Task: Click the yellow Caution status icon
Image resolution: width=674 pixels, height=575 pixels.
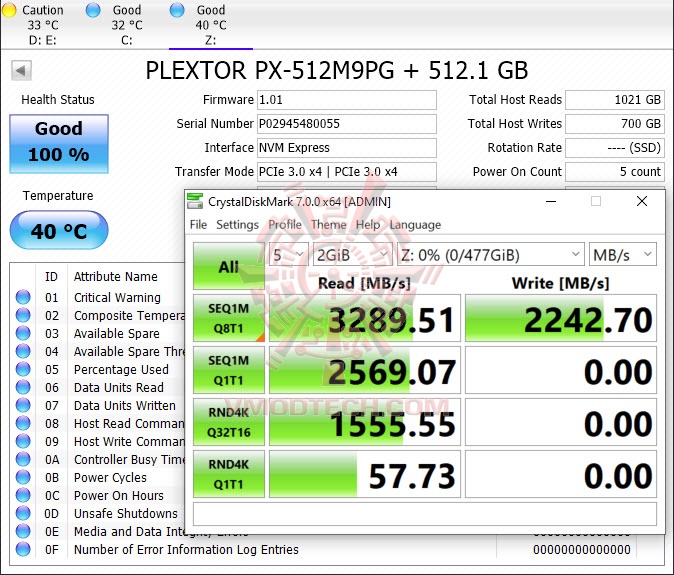Action: click(9, 10)
